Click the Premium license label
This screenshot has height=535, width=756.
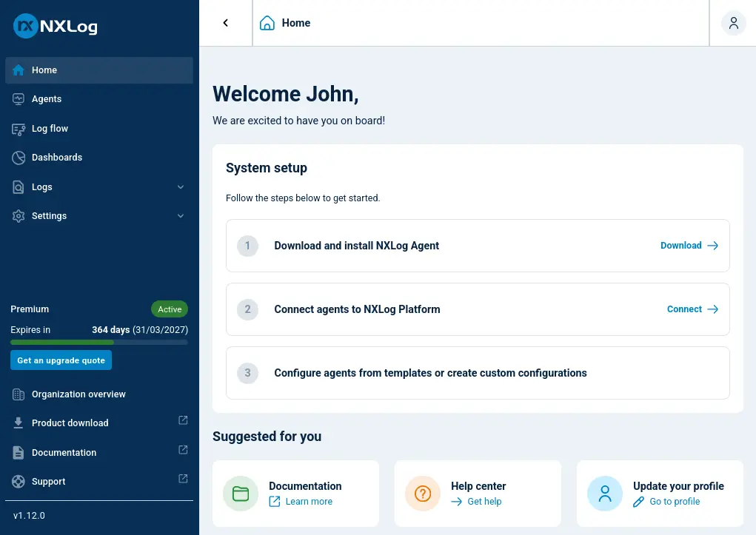(x=30, y=309)
